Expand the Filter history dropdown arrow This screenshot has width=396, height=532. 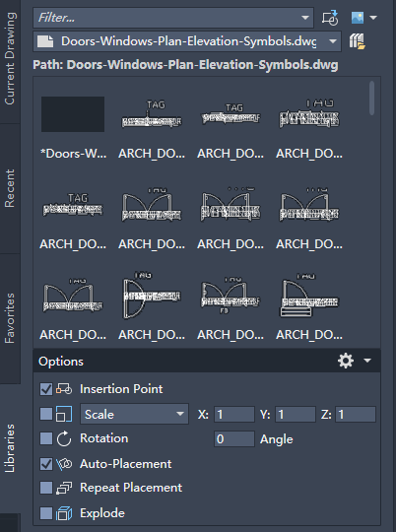pos(305,18)
